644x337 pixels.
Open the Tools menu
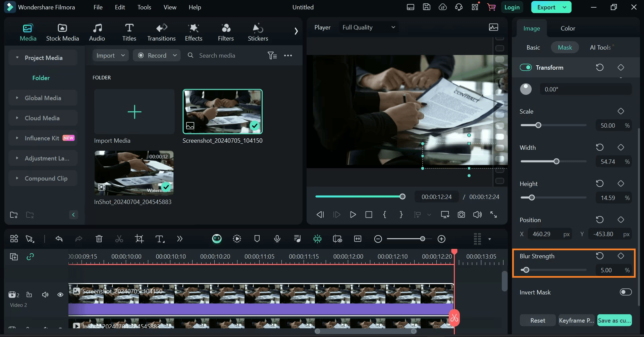tap(144, 7)
